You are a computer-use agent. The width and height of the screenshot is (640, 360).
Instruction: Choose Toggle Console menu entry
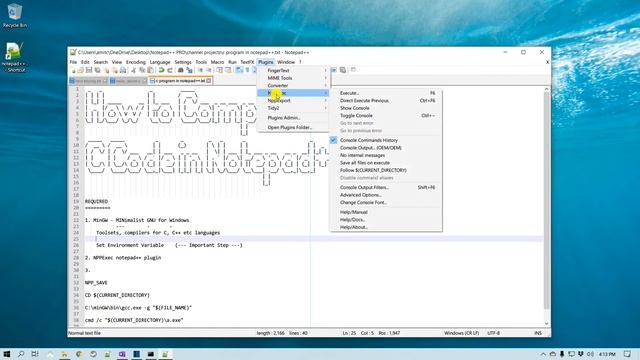point(386,116)
